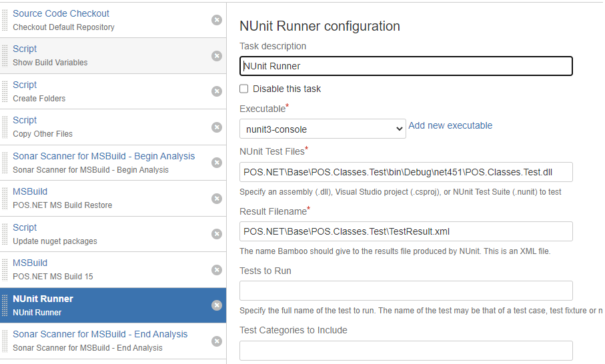
Task: Grab drag handle of Copy Other Files
Action: (x=5, y=127)
